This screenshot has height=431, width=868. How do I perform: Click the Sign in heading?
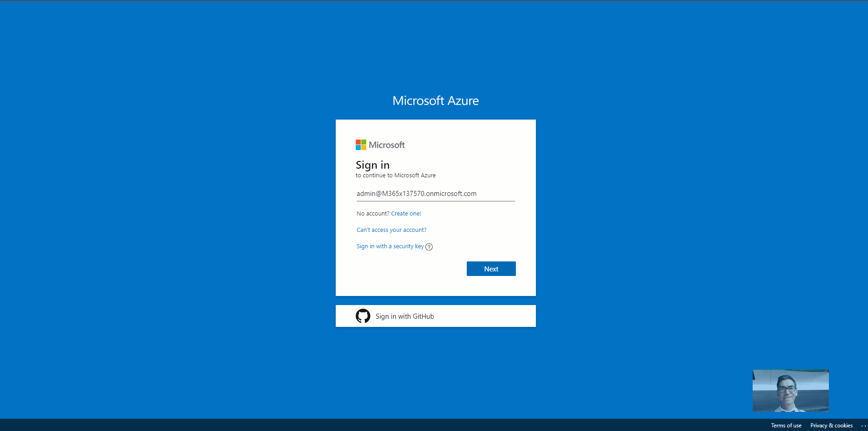[373, 165]
